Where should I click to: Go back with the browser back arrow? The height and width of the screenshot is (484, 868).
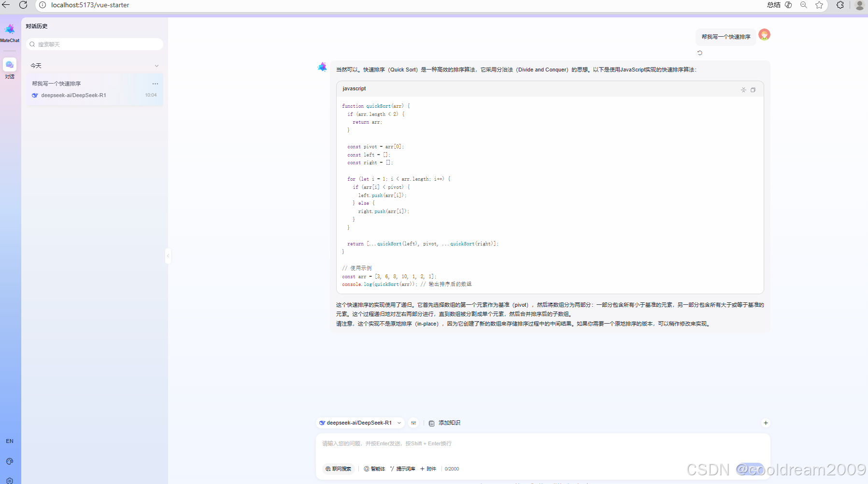coord(6,5)
